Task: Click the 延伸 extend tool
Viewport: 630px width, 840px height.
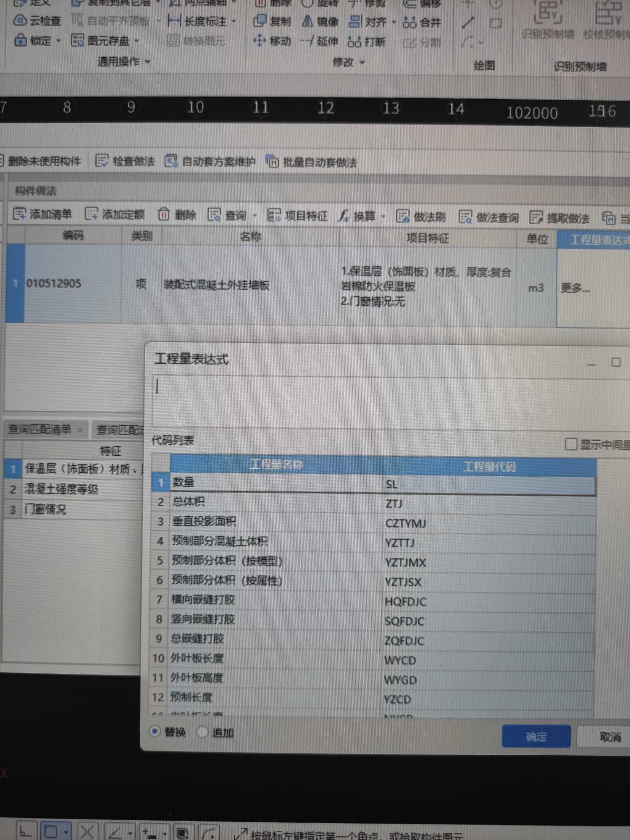Action: [319, 41]
